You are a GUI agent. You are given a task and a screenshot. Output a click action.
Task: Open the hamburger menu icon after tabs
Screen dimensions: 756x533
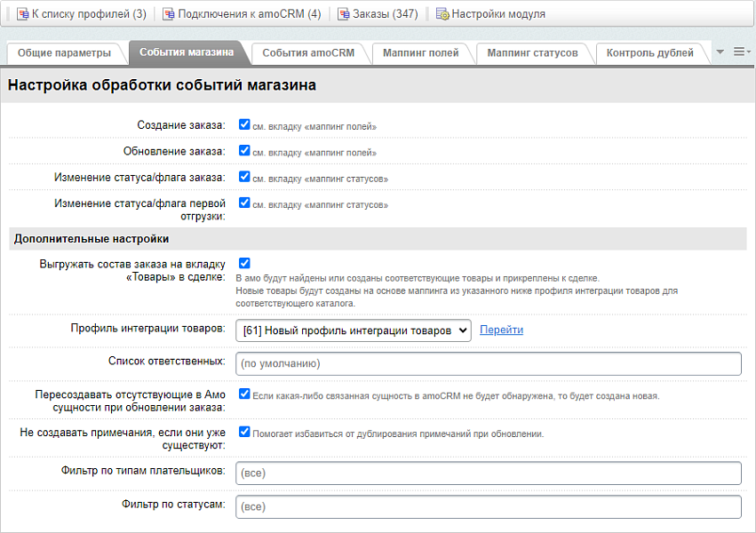[741, 52]
